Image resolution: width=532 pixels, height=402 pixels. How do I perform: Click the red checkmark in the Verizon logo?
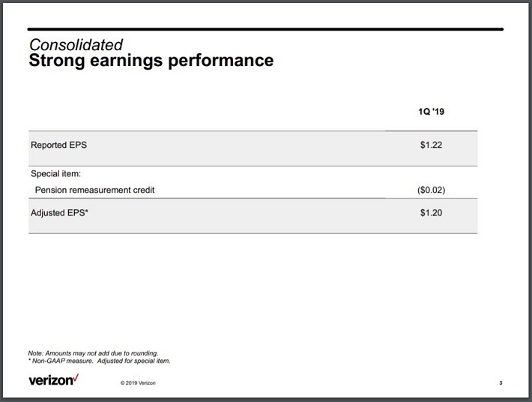point(75,376)
